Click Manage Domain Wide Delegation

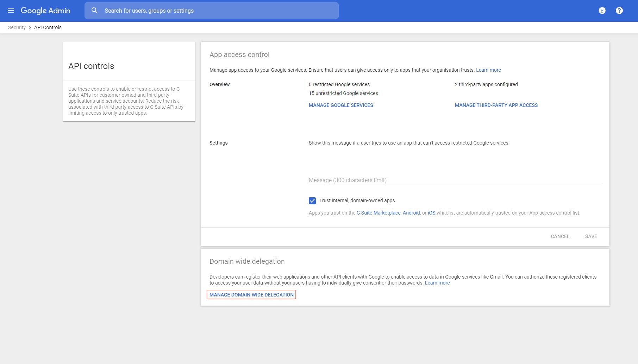click(251, 295)
